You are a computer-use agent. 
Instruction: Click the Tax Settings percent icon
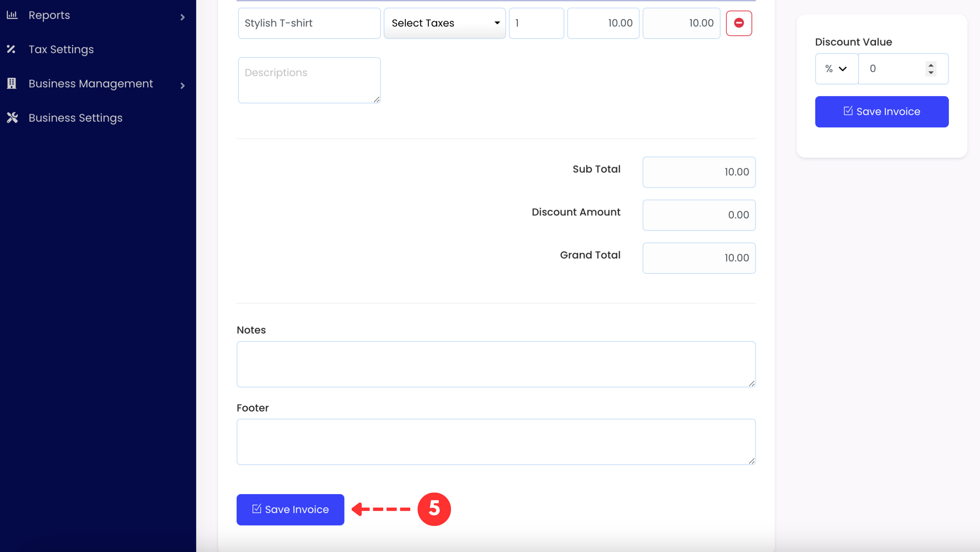12,49
